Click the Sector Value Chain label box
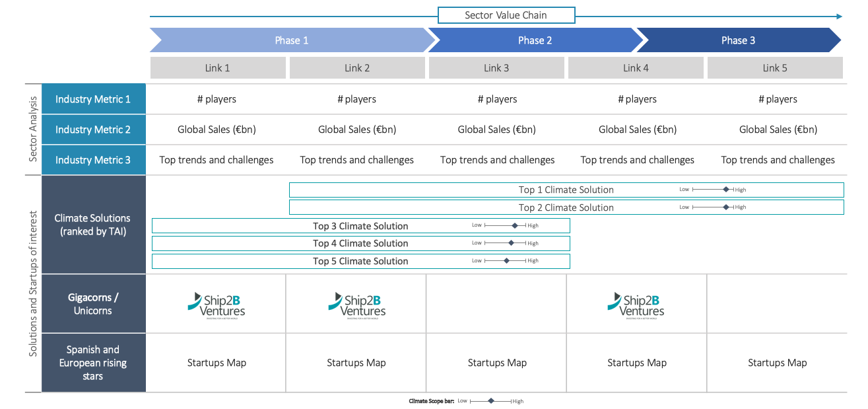This screenshot has width=868, height=409. 506,15
